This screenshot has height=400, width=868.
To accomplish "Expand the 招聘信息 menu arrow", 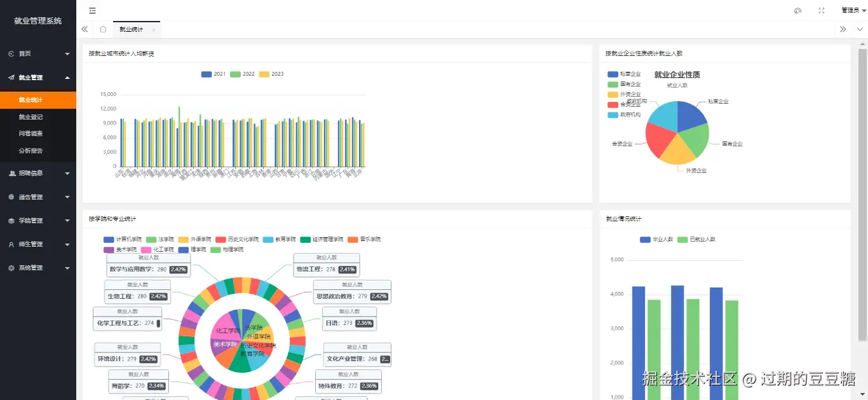I will (x=67, y=173).
